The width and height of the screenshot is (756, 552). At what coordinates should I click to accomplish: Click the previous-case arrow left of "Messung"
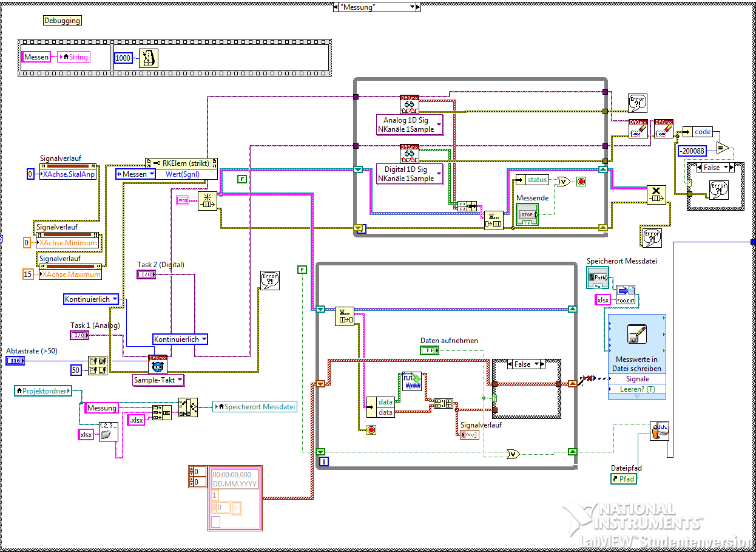(x=337, y=7)
